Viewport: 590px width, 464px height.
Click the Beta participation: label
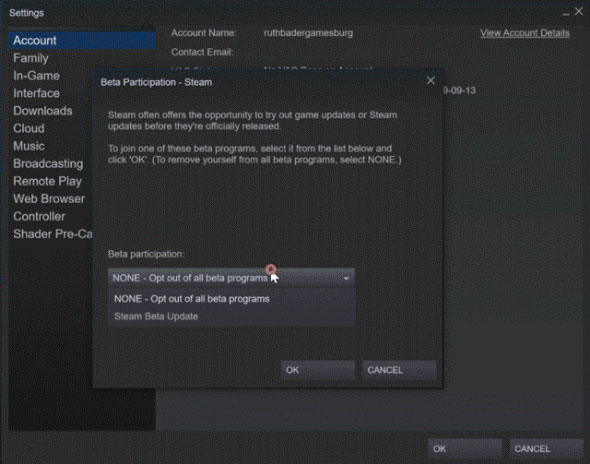click(x=146, y=254)
